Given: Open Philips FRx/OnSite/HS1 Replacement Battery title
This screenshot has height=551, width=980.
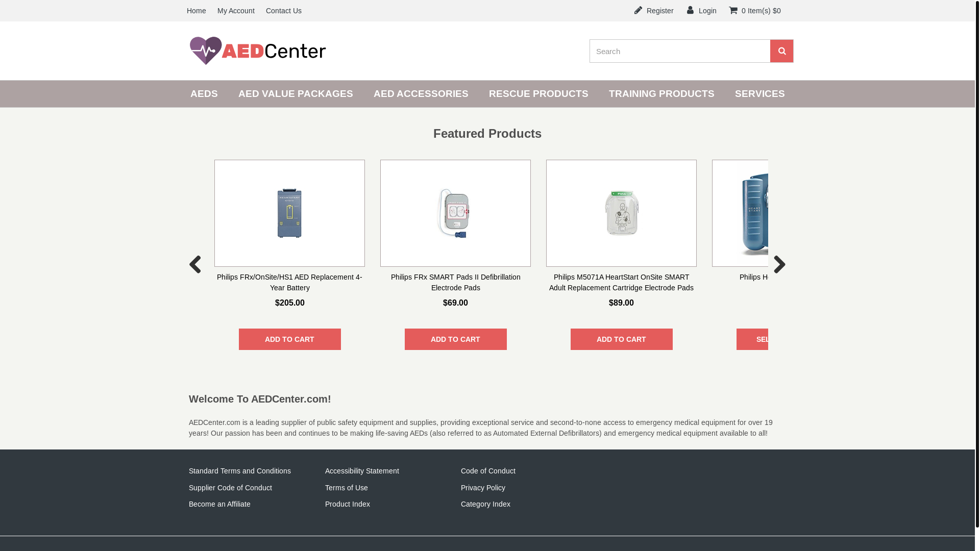Looking at the screenshot, I should point(289,282).
